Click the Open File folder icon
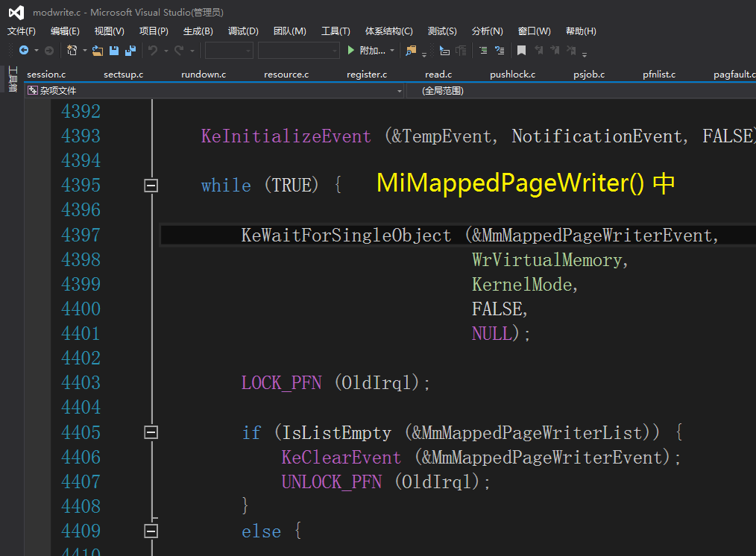756x556 pixels. 97,51
